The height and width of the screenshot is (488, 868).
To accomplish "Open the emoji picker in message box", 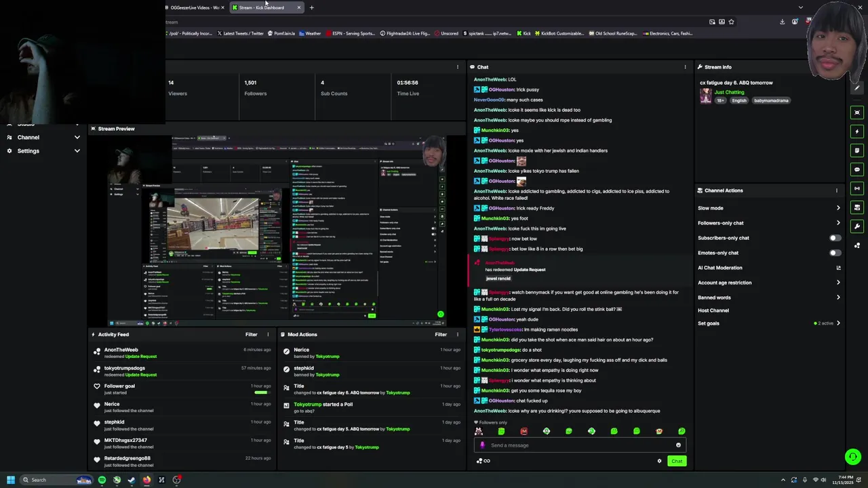I will (x=678, y=445).
